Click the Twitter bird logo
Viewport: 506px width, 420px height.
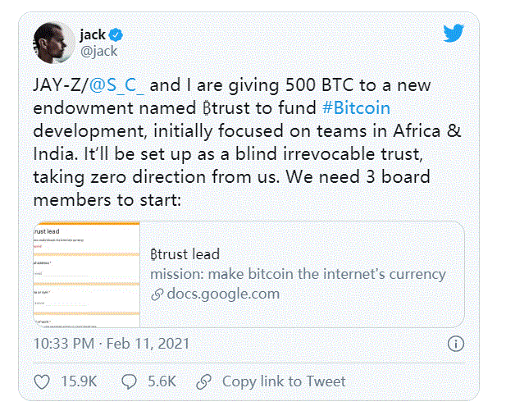click(454, 33)
